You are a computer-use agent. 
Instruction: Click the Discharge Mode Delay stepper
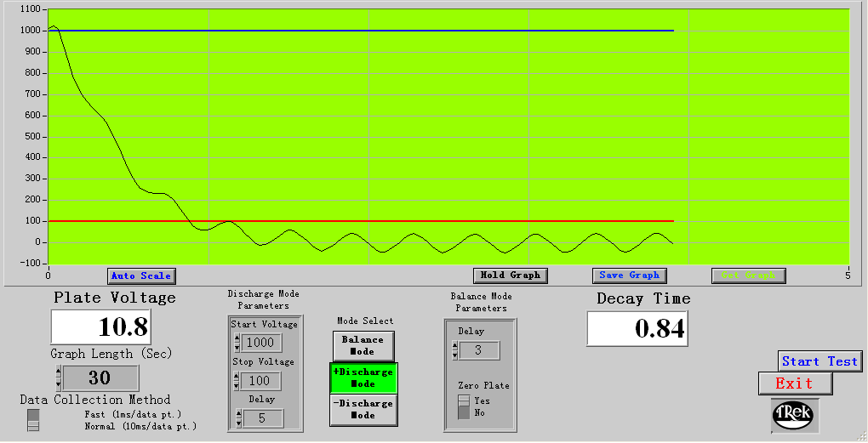coord(238,418)
